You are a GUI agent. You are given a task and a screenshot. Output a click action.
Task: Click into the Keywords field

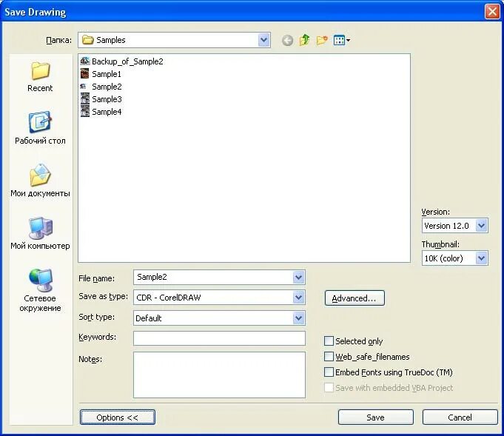pos(219,338)
